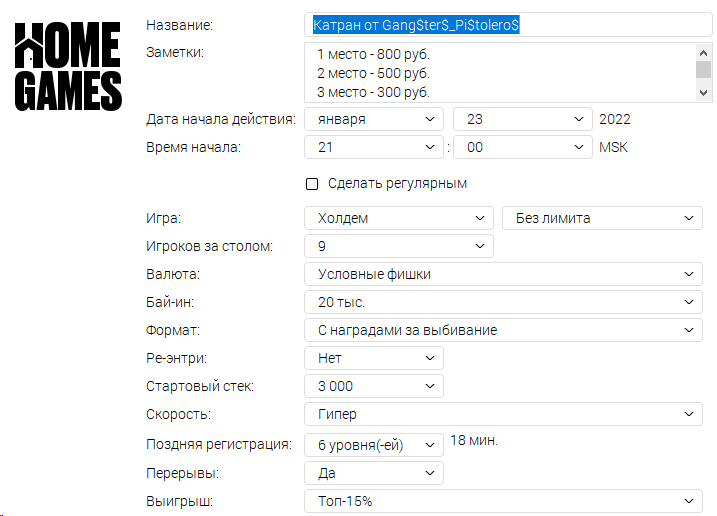The height and width of the screenshot is (516, 717).
Task: Open the start hour dropdown showing 21
Action: [x=374, y=147]
